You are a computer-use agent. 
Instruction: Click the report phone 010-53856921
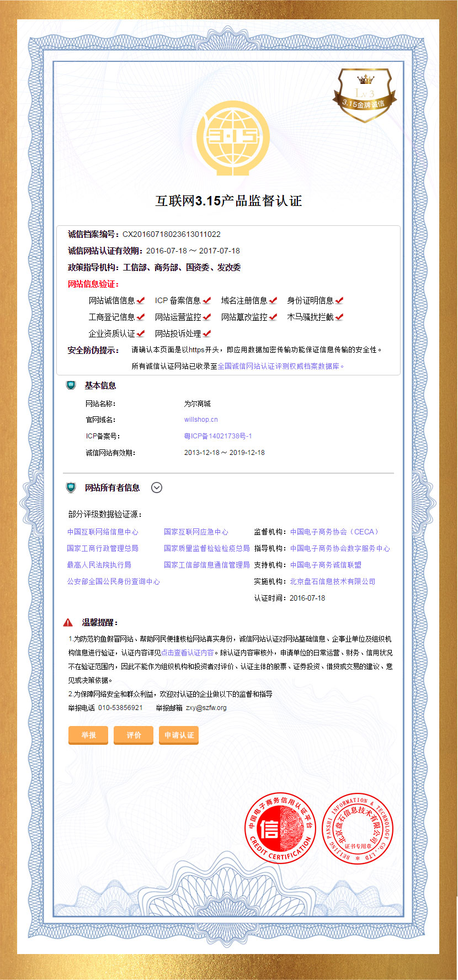point(120,708)
